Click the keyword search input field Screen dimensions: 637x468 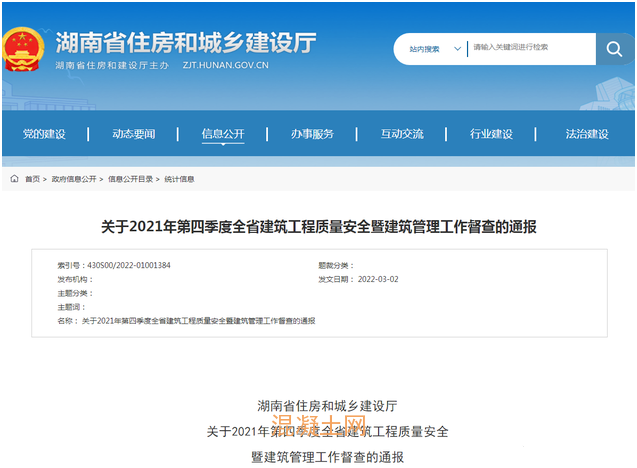click(x=530, y=48)
